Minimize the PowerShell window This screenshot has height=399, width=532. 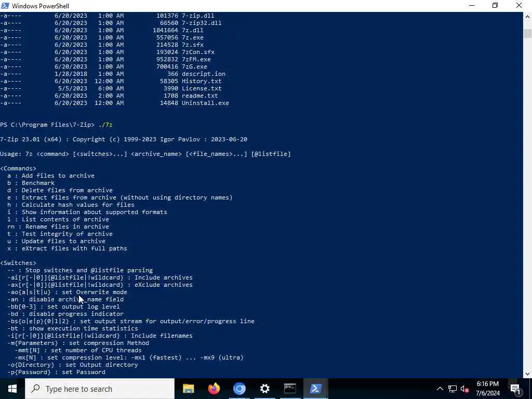pyautogui.click(x=472, y=6)
